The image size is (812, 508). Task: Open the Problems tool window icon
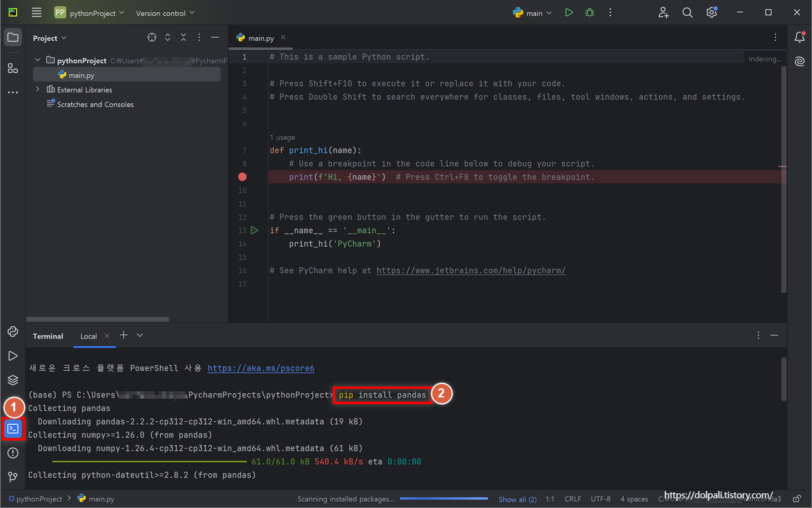pos(13,453)
